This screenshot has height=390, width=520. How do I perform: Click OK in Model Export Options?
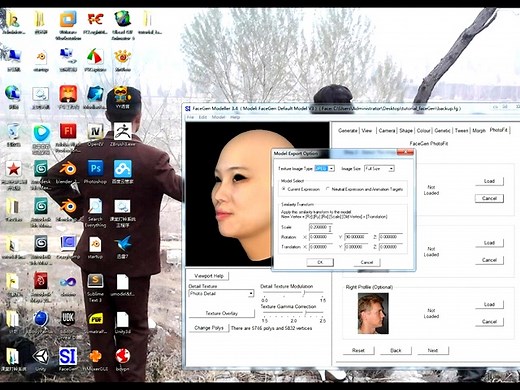(320, 262)
